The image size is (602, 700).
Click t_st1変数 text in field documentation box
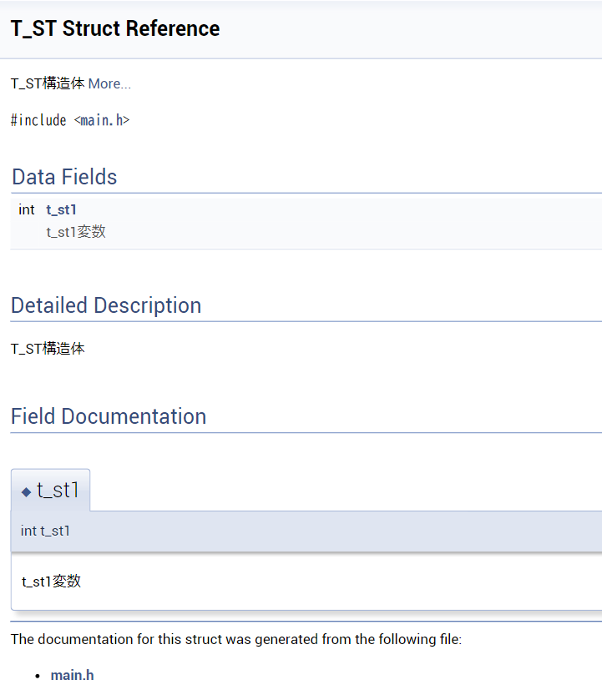[x=52, y=582]
